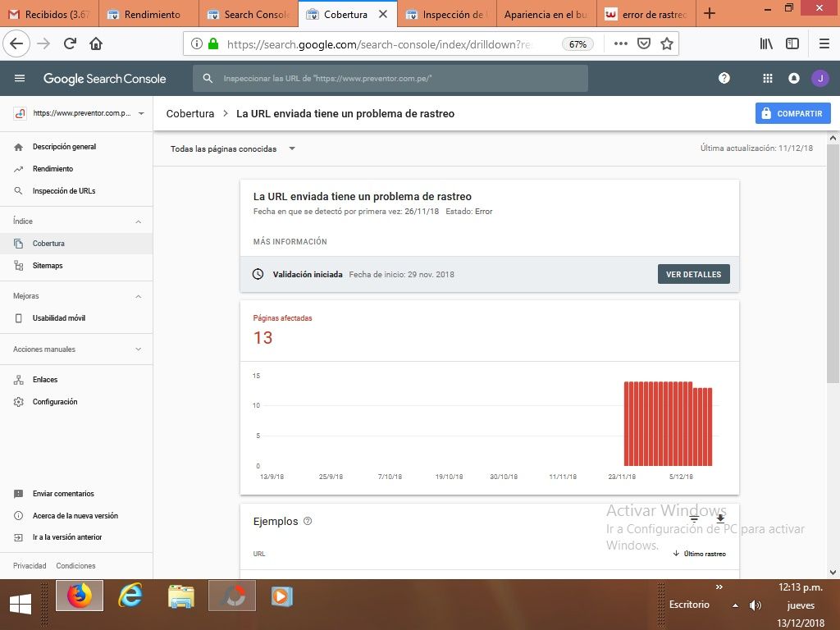This screenshot has width=840, height=630.
Task: Save page to Pocket
Action: point(644,44)
